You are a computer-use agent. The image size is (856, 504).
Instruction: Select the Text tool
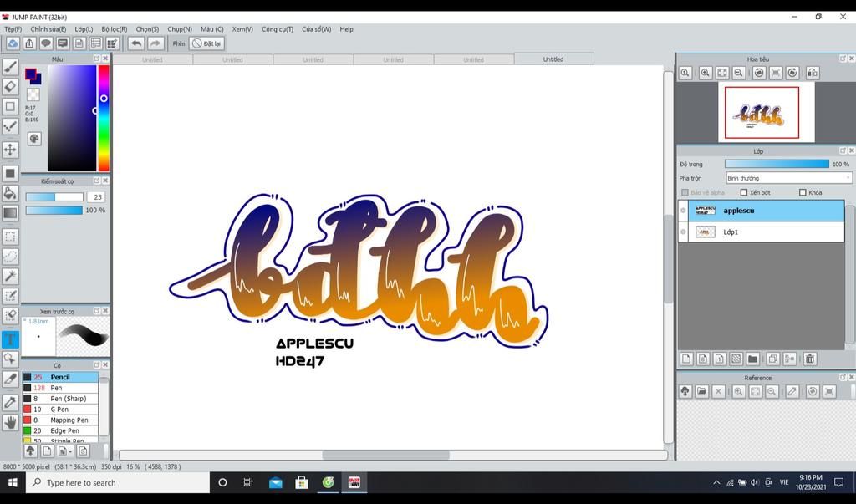[10, 339]
